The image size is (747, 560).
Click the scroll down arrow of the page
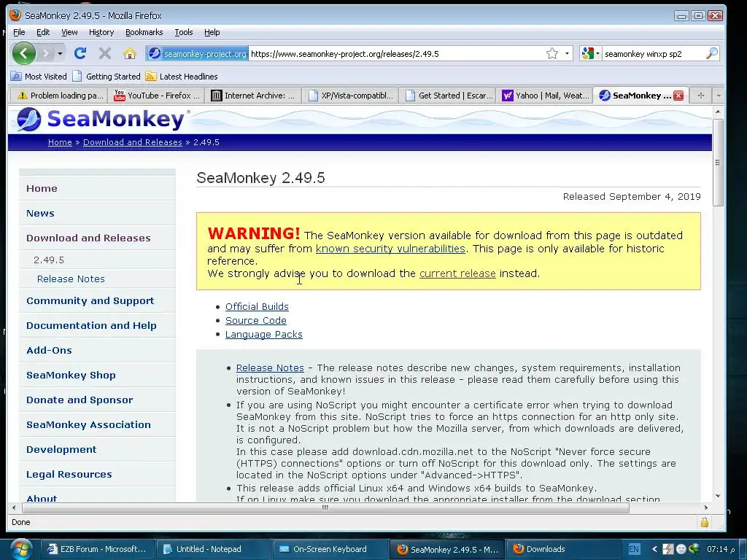point(718,496)
